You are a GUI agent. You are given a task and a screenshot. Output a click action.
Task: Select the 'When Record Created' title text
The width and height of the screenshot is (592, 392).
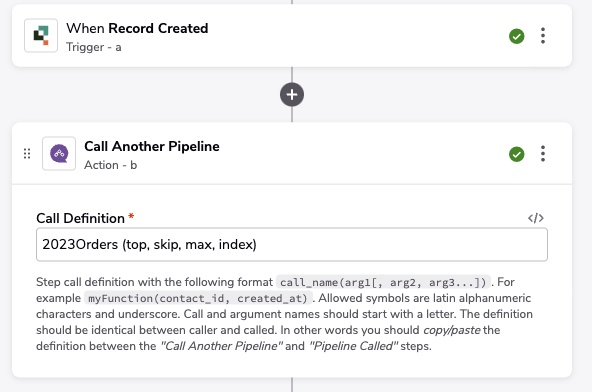point(137,28)
